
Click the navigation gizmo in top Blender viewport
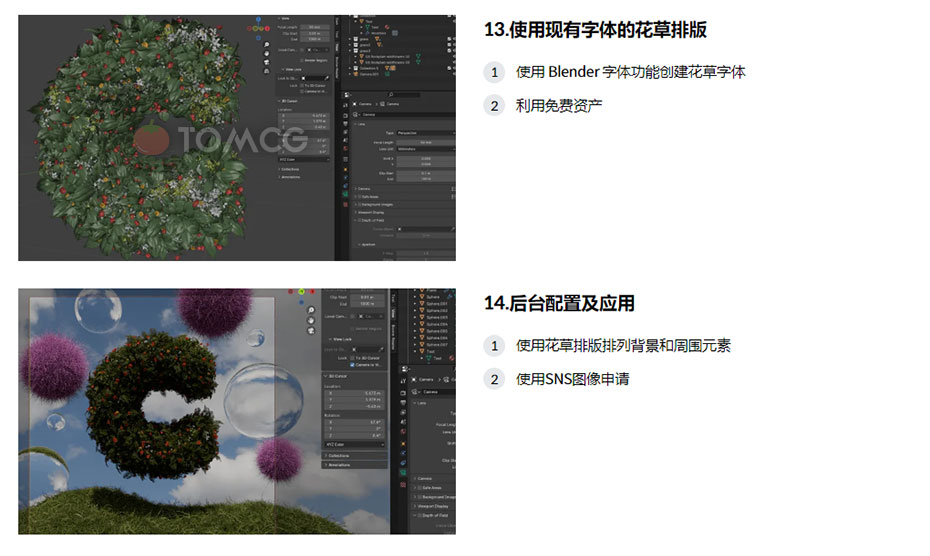[259, 28]
